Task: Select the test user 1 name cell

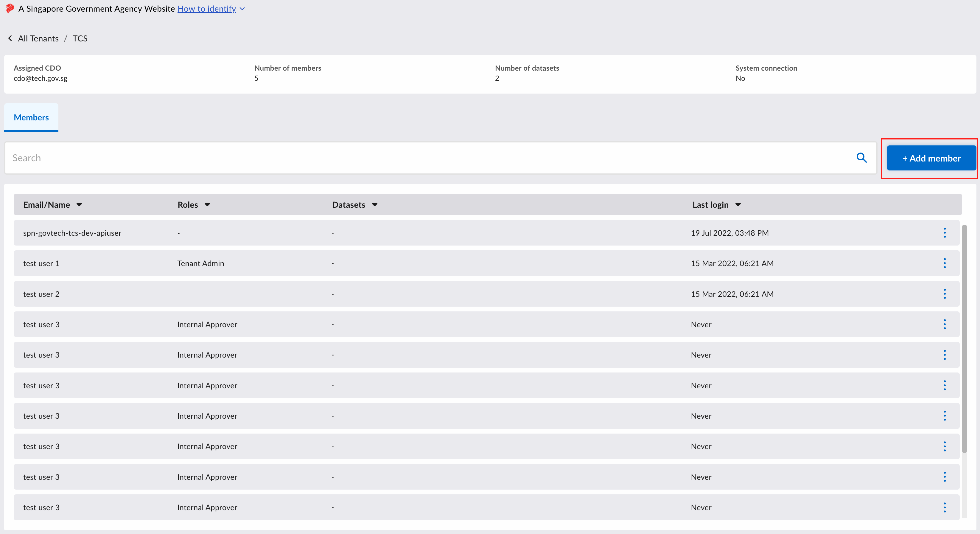Action: point(41,263)
